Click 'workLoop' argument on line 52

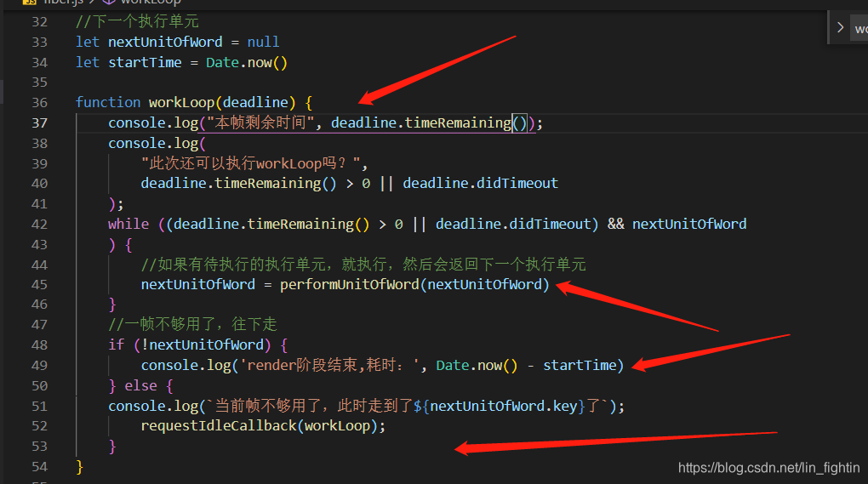pos(337,426)
